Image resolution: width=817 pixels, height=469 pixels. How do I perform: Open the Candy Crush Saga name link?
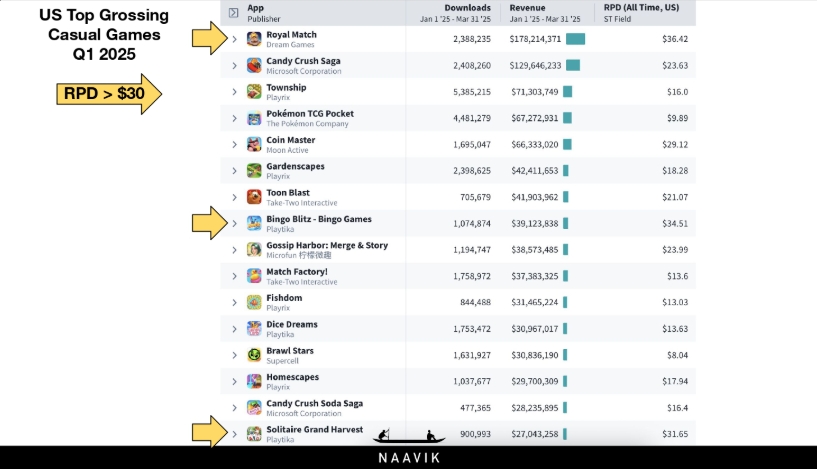[x=303, y=61]
